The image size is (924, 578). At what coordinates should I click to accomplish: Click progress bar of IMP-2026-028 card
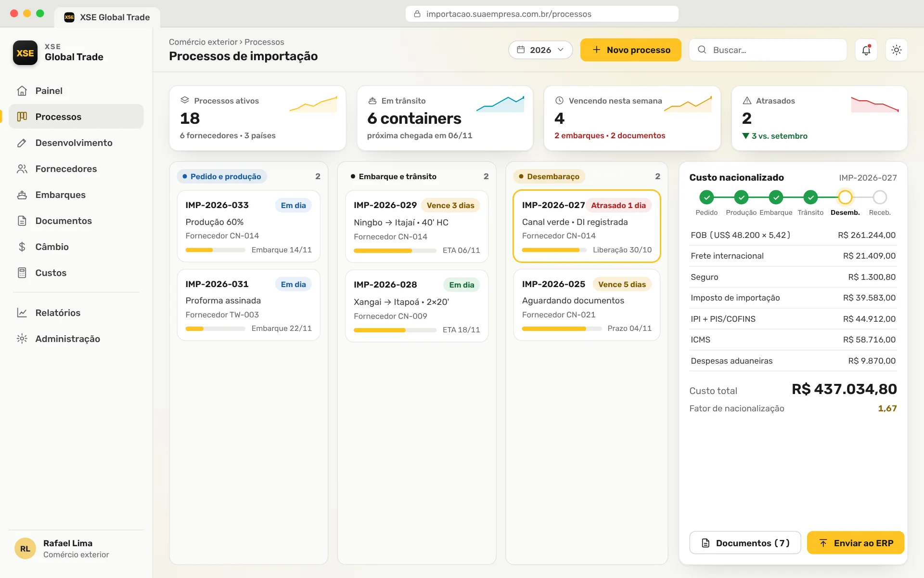click(395, 330)
